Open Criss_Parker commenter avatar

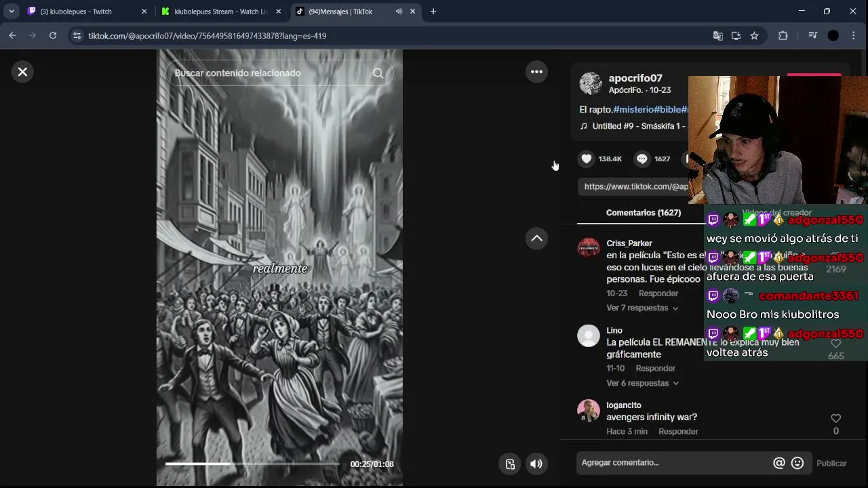coord(589,248)
